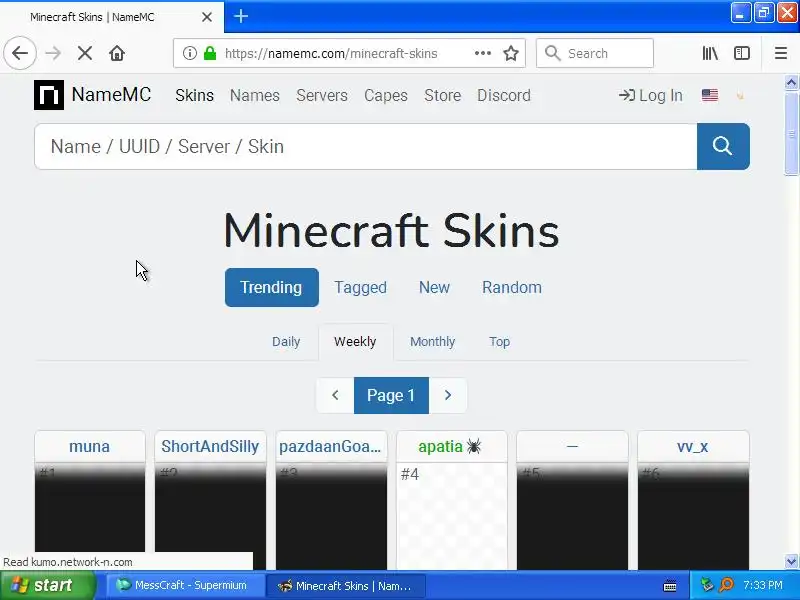The width and height of the screenshot is (800, 600).
Task: Open the Skins nav item
Action: click(194, 95)
